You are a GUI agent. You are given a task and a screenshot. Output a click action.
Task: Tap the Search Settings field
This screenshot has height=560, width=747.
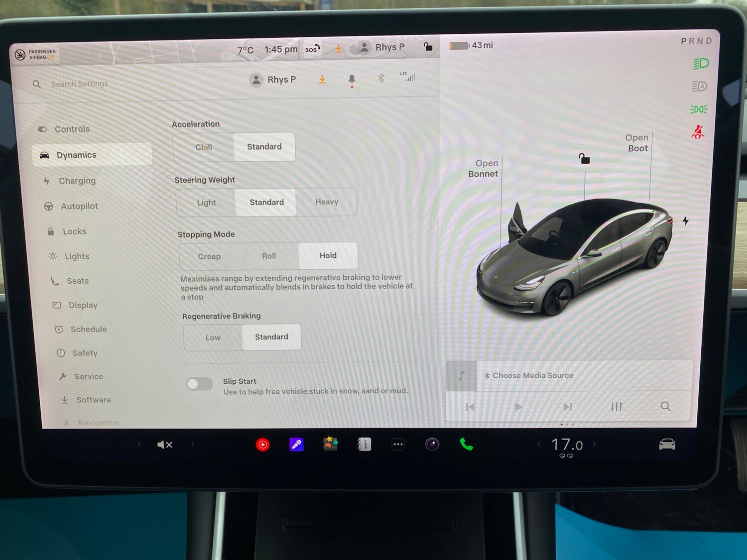80,84
